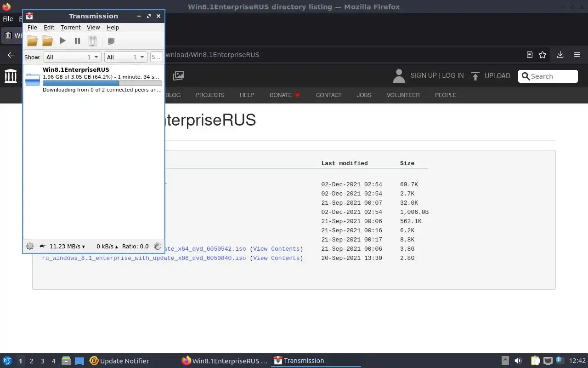Click Open a torrent folder icon in Transmission
This screenshot has height=368, width=588.
(x=32, y=41)
